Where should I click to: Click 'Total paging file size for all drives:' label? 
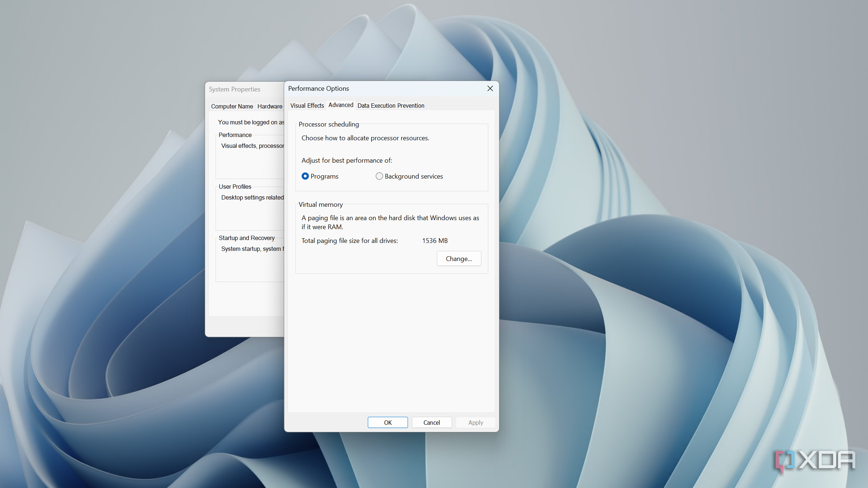click(x=350, y=241)
